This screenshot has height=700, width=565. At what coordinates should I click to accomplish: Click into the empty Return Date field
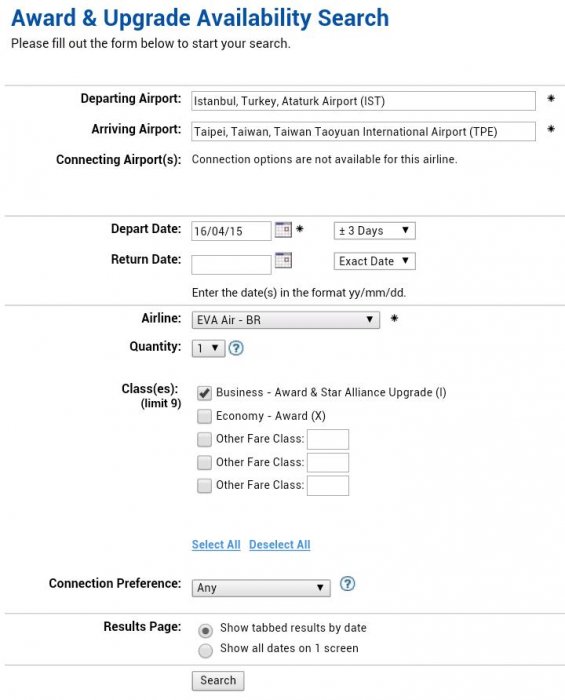click(x=231, y=265)
